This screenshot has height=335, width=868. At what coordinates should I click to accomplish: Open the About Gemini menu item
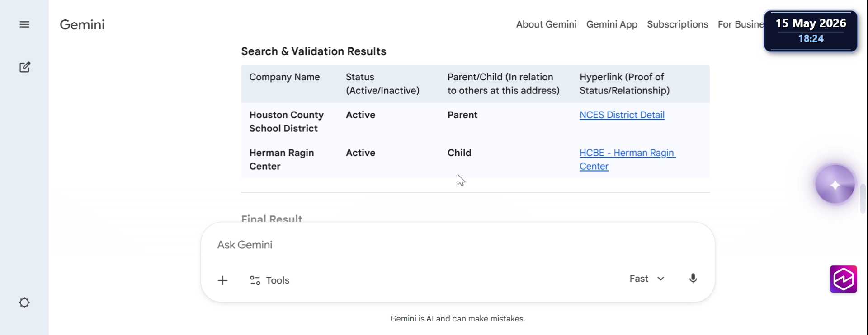[x=546, y=24]
